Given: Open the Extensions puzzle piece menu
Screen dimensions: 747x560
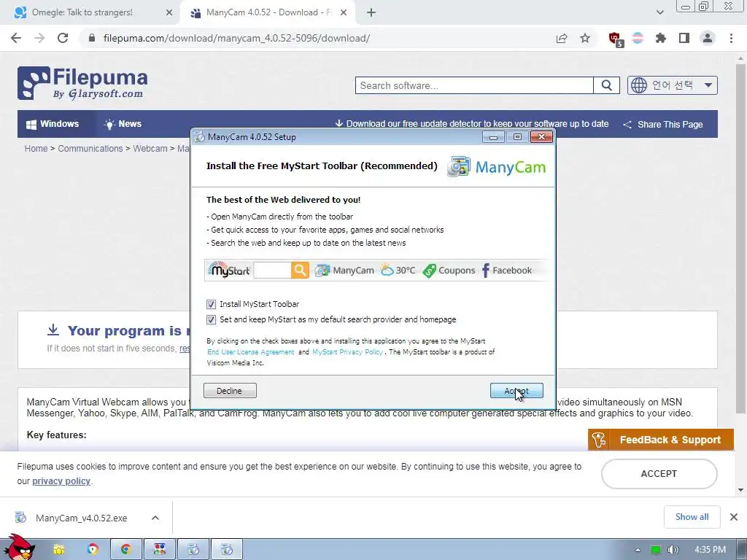Looking at the screenshot, I should coord(661,38).
